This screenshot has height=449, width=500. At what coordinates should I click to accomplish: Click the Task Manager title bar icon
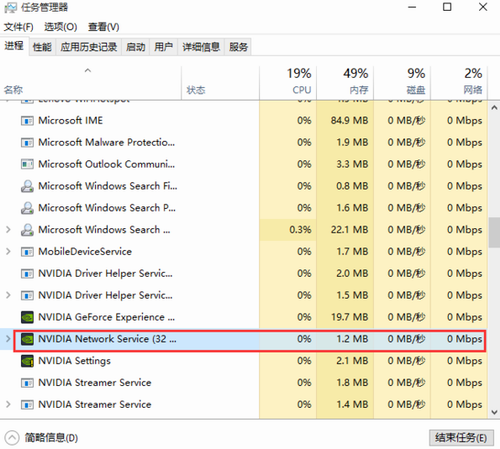11,7
